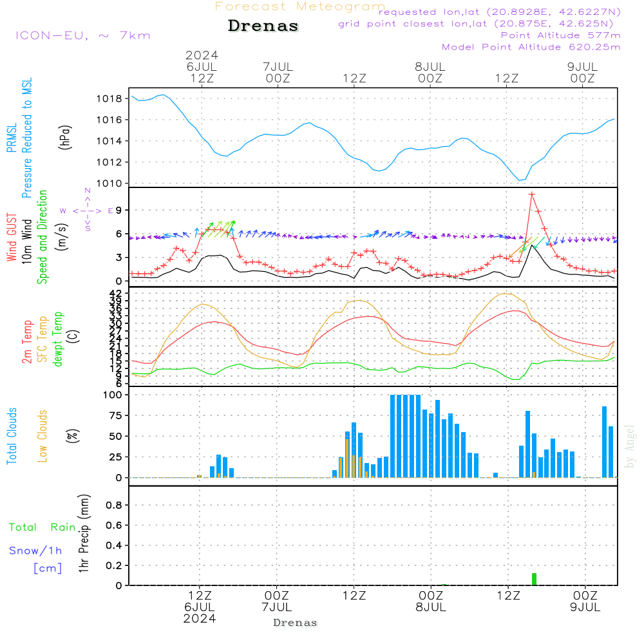The image size is (644, 644).
Task: Click the "Model Point Altitude 620.25m" text
Action: (x=531, y=47)
